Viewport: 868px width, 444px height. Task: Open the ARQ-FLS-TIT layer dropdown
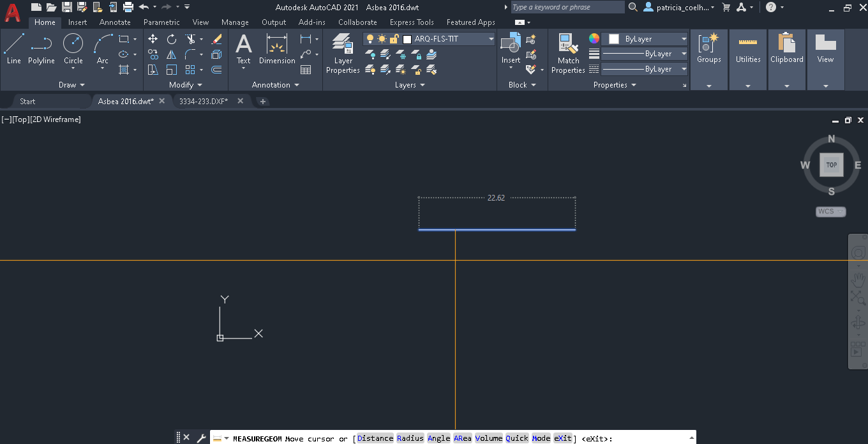coord(490,38)
